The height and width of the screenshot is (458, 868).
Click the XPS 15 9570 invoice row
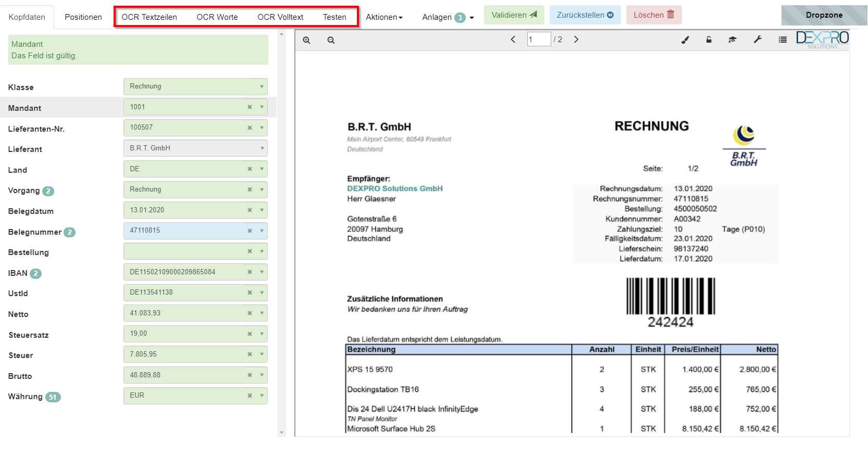click(562, 370)
